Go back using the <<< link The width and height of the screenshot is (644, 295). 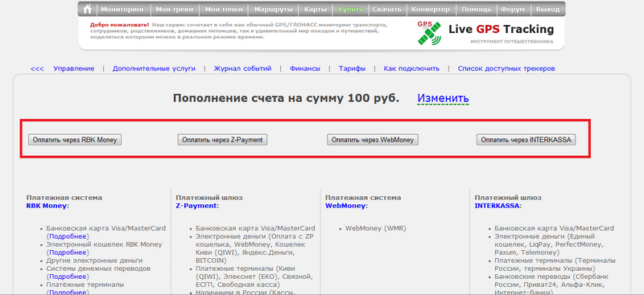pos(37,68)
